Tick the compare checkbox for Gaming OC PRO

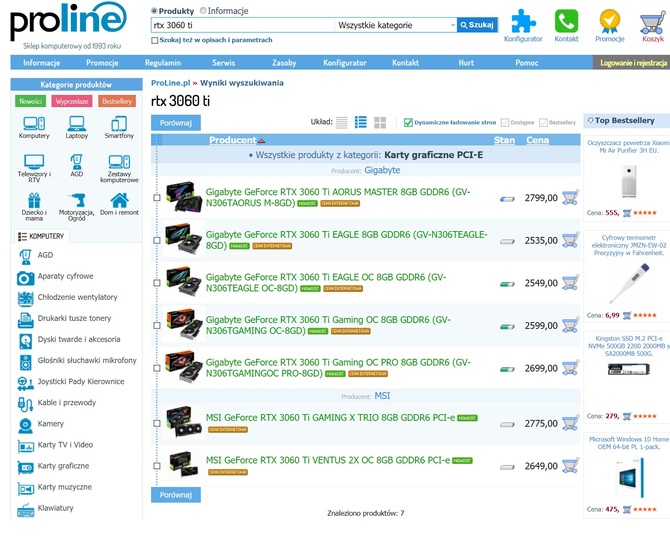[157, 368]
